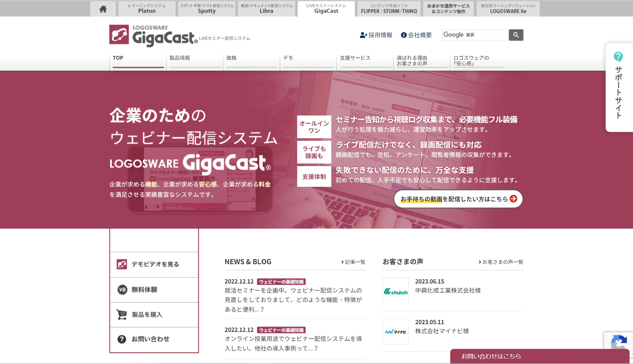Click the 支援体制 feature box

(x=314, y=177)
